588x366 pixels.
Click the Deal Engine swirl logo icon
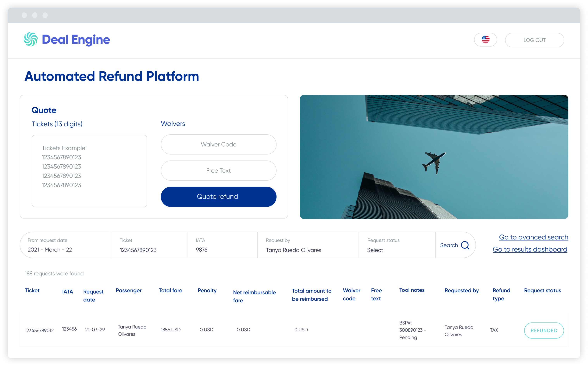tap(31, 39)
